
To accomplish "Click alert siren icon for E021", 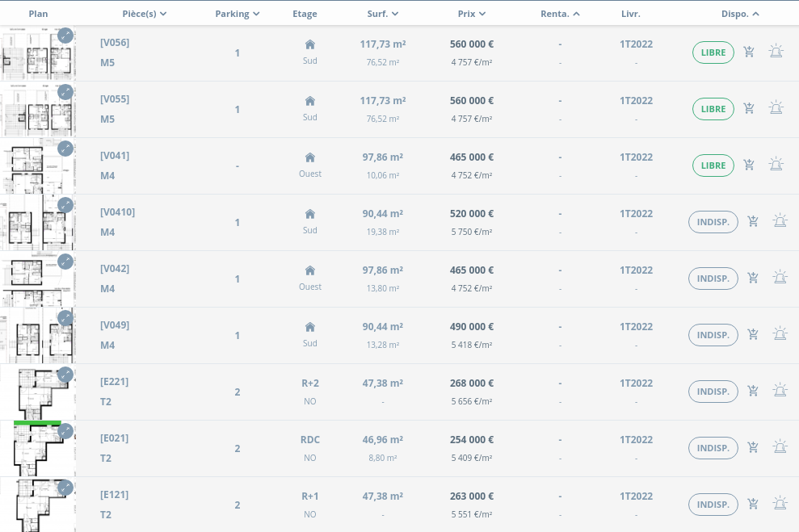I will pyautogui.click(x=780, y=447).
